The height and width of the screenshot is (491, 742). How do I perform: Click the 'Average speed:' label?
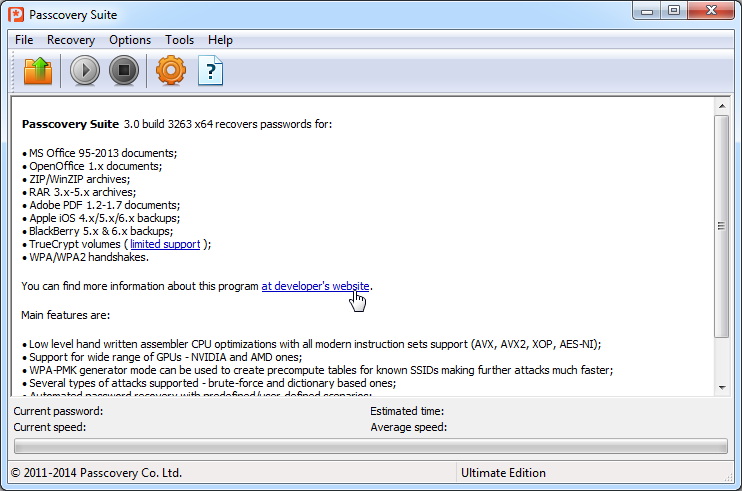[x=408, y=427]
